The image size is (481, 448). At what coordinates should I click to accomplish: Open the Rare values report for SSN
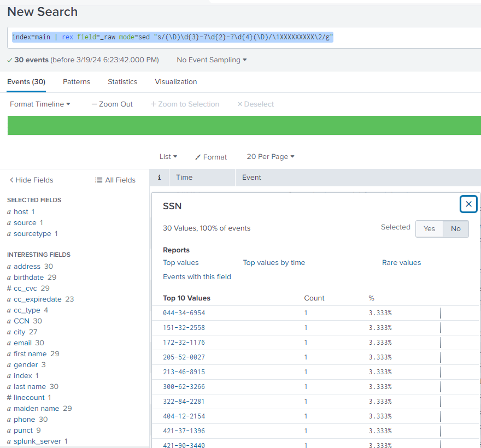[x=401, y=262]
